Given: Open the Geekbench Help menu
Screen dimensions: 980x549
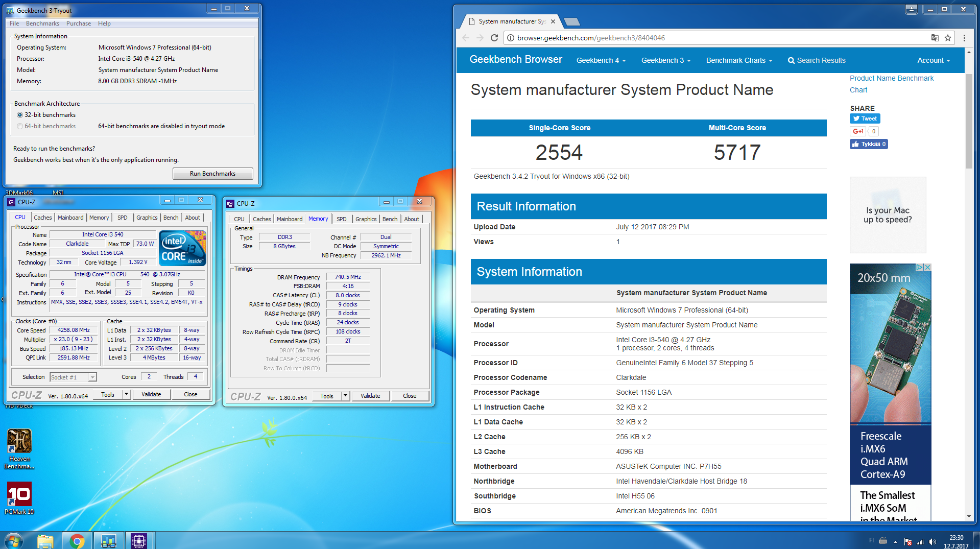Looking at the screenshot, I should 104,23.
